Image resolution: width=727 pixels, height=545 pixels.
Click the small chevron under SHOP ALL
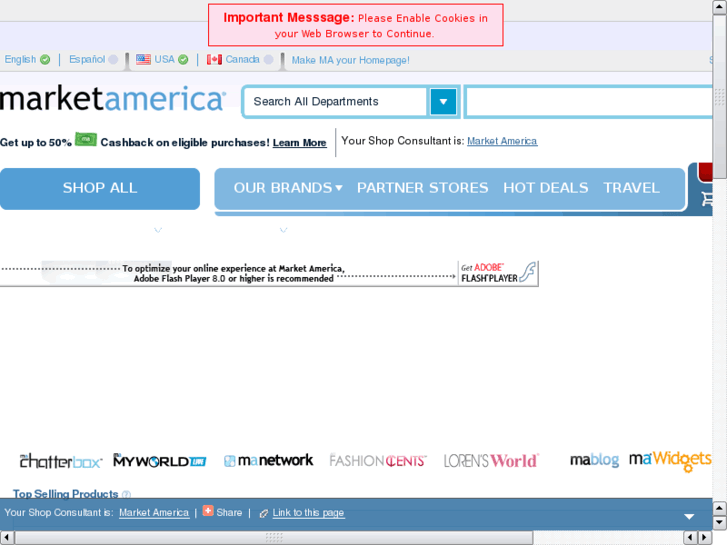click(x=158, y=230)
